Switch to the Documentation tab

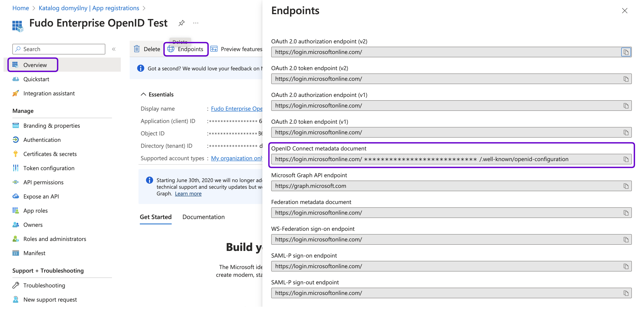tap(203, 217)
